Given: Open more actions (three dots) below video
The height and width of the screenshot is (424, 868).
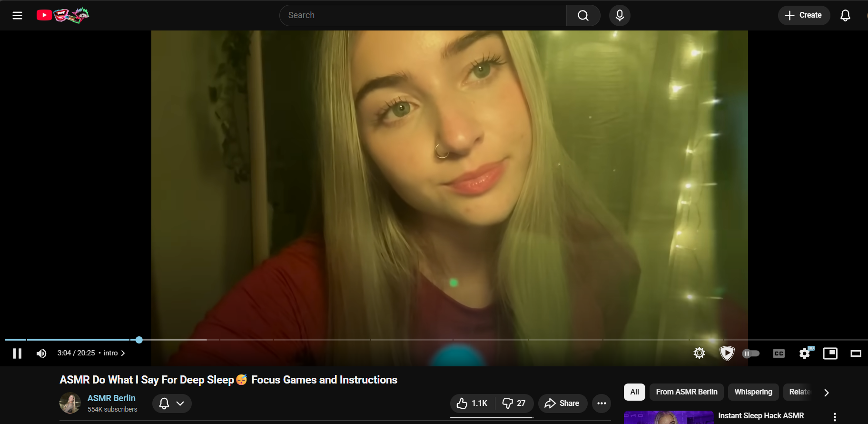Looking at the screenshot, I should click(602, 404).
